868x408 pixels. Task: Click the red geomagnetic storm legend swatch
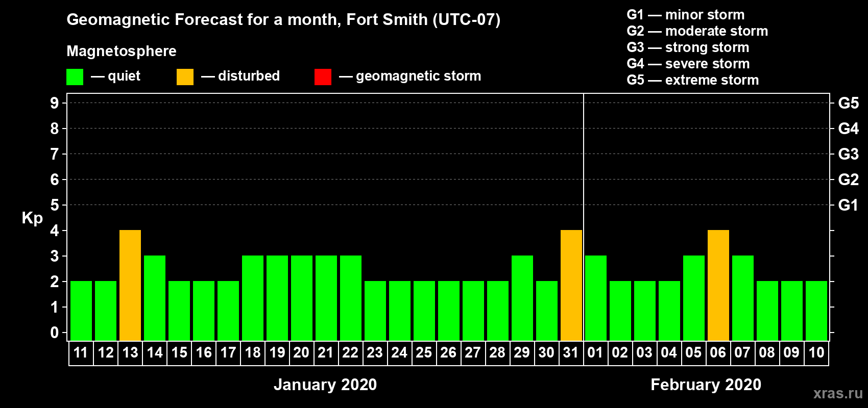point(323,77)
